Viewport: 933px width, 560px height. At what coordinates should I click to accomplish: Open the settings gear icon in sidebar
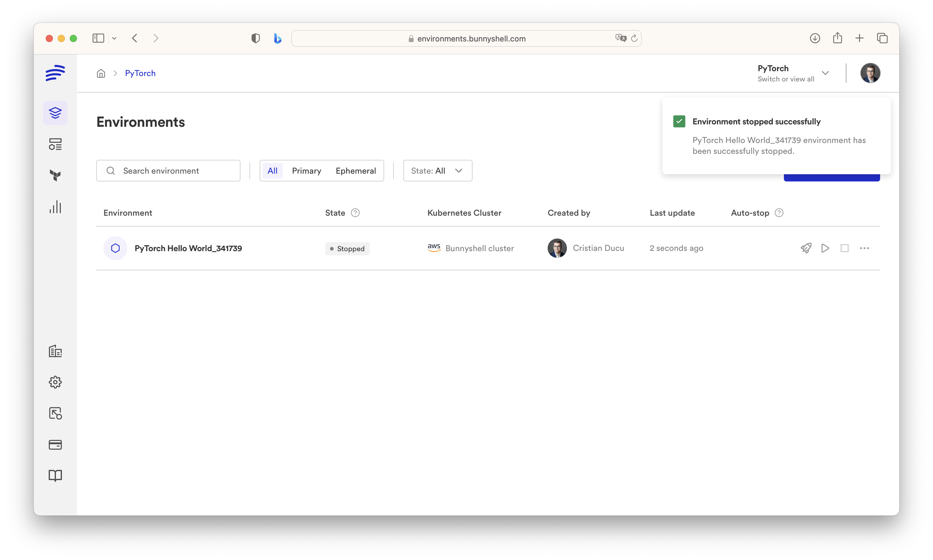pos(55,382)
